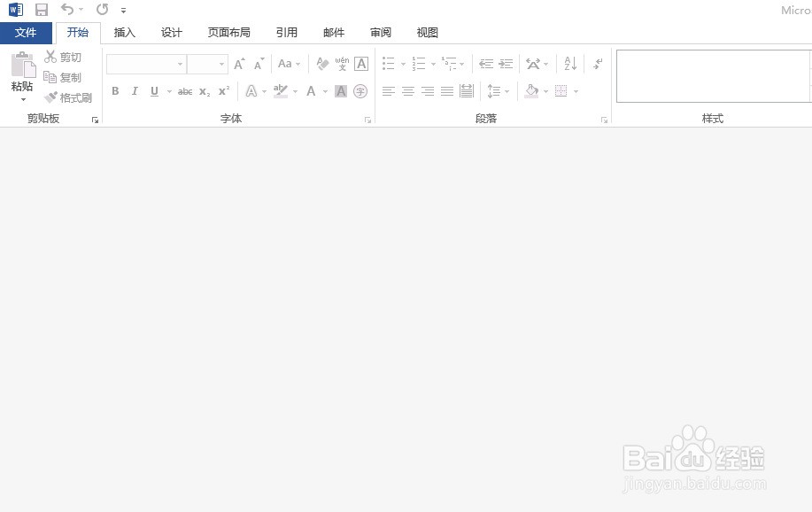The width and height of the screenshot is (812, 512).
Task: Click the paragraph Shading paint bucket color
Action: 531,91
